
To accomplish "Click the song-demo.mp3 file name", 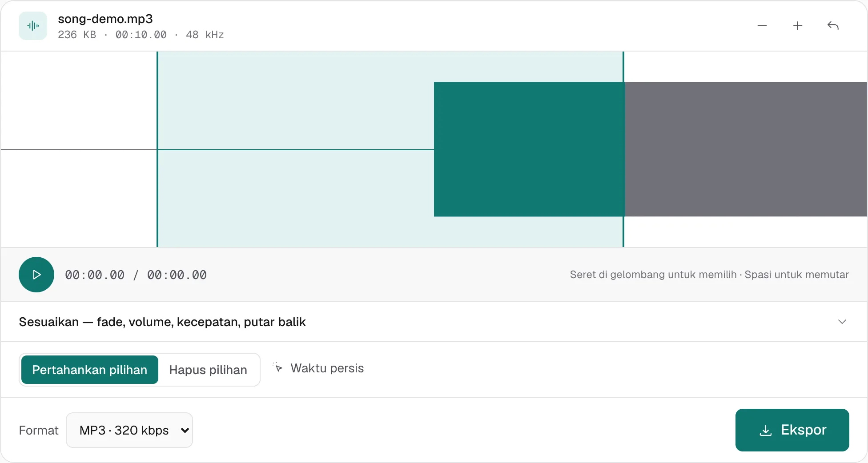I will [105, 19].
